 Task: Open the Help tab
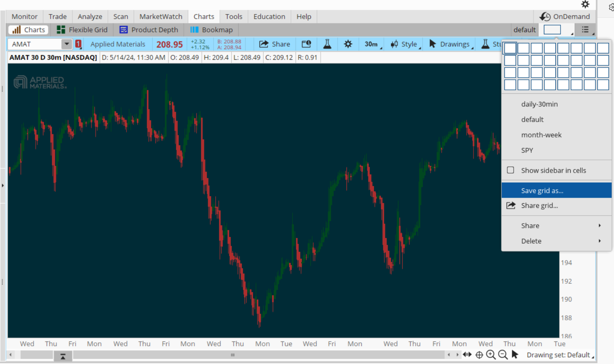(304, 17)
